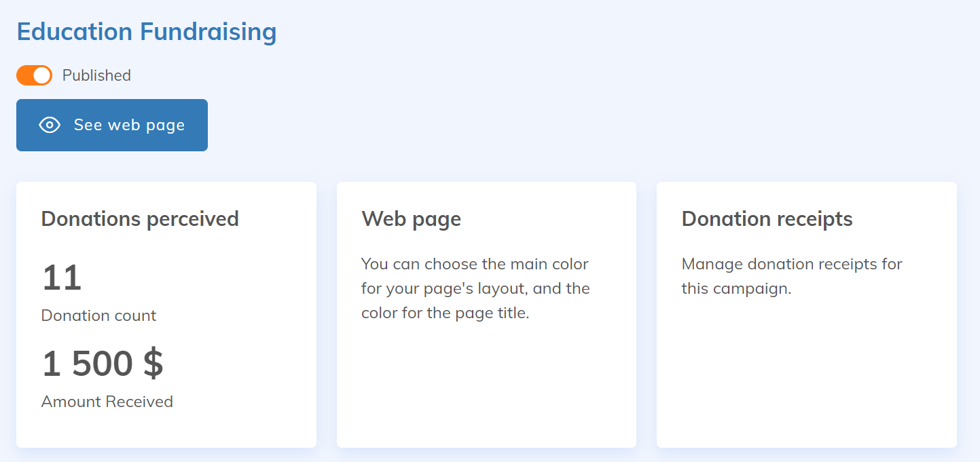Open the Web page card heading
This screenshot has height=462, width=980.
411,219
